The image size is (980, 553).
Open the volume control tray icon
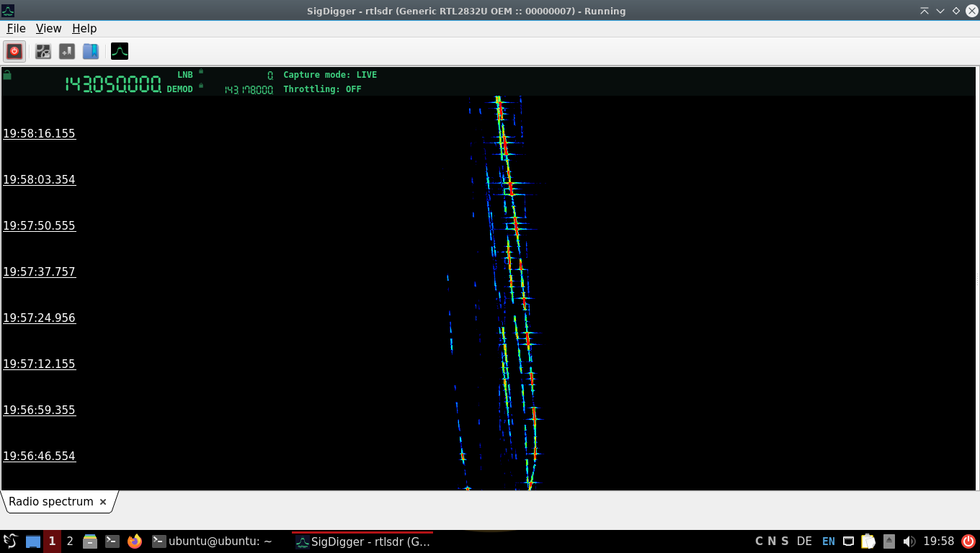909,541
